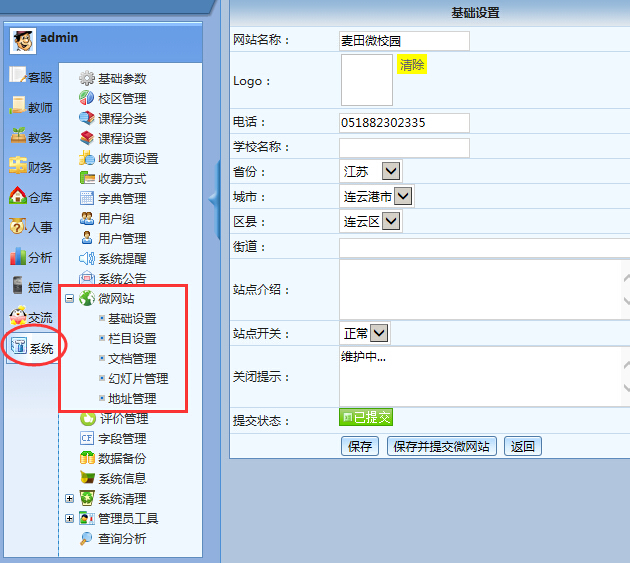Click the 清除 logo link
The height and width of the screenshot is (563, 630).
pos(412,65)
